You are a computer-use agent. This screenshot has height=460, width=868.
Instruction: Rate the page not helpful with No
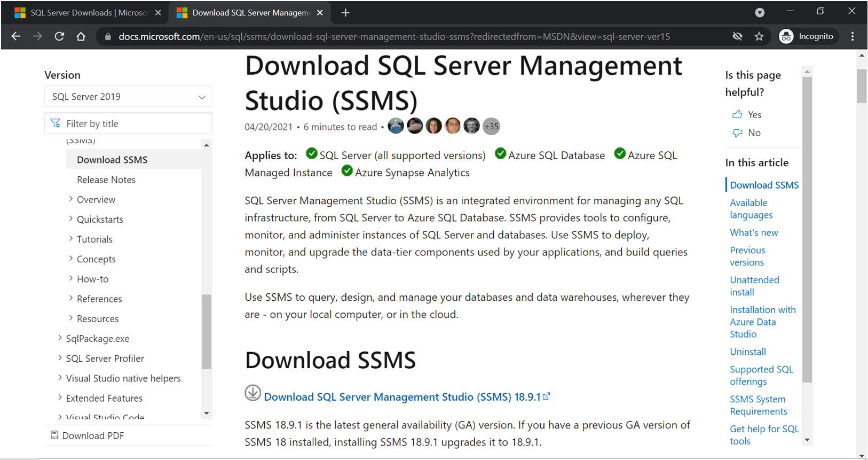tap(746, 132)
